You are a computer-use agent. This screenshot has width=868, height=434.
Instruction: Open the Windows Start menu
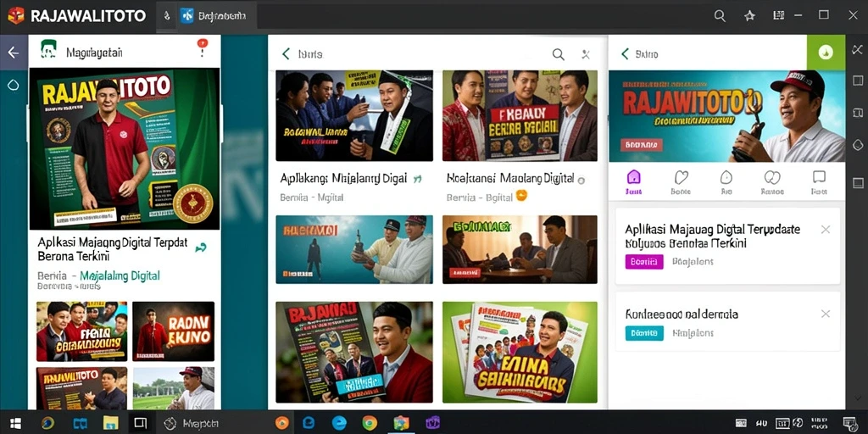(x=15, y=424)
